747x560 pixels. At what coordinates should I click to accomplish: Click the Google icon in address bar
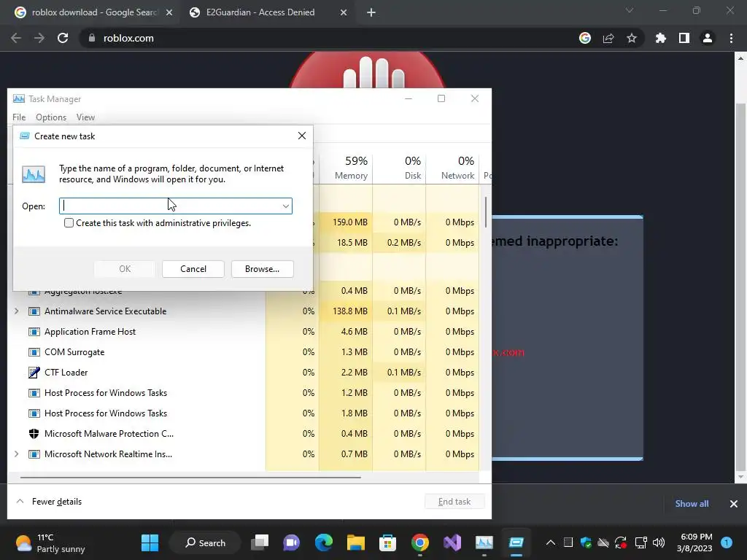585,38
